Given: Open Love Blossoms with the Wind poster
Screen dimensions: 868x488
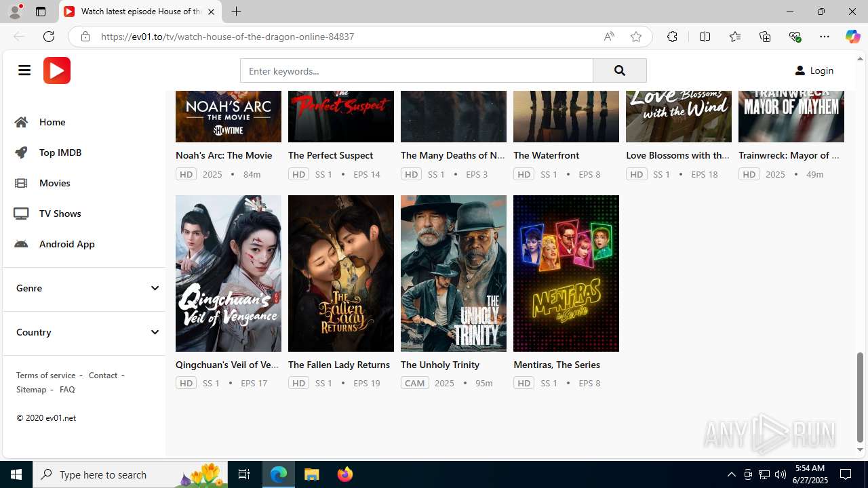Looking at the screenshot, I should coord(679,116).
